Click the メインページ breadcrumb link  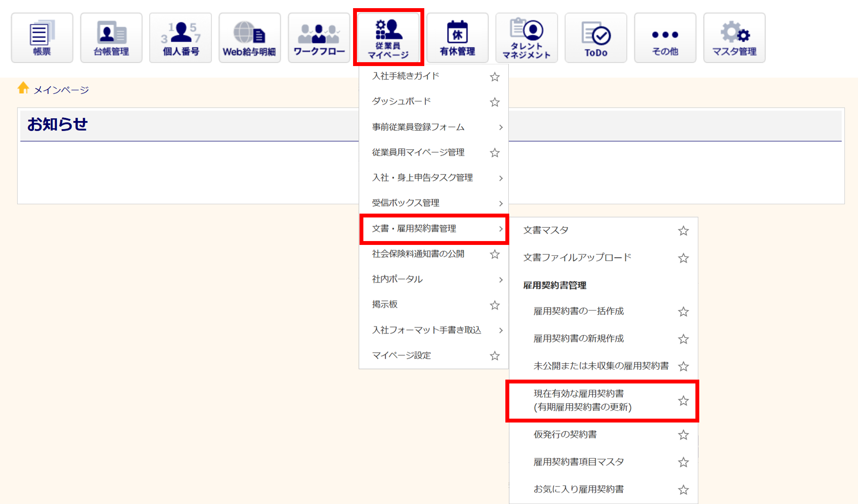pos(61,90)
